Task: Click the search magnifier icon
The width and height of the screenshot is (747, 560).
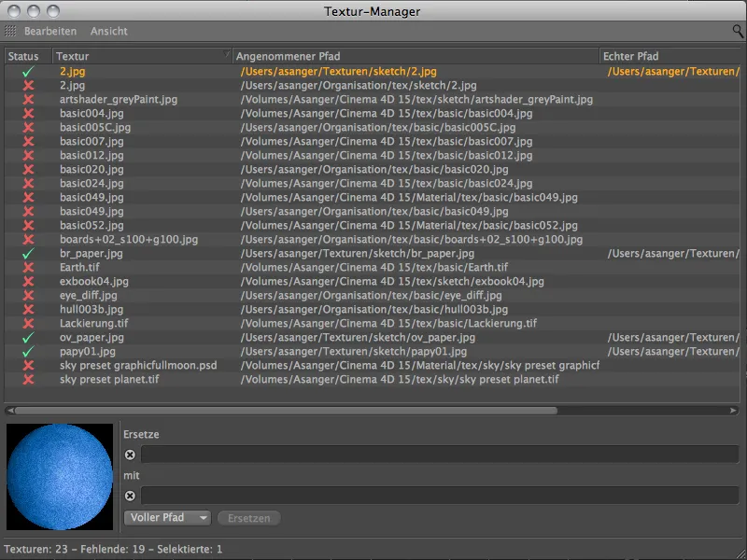Action: click(x=737, y=29)
